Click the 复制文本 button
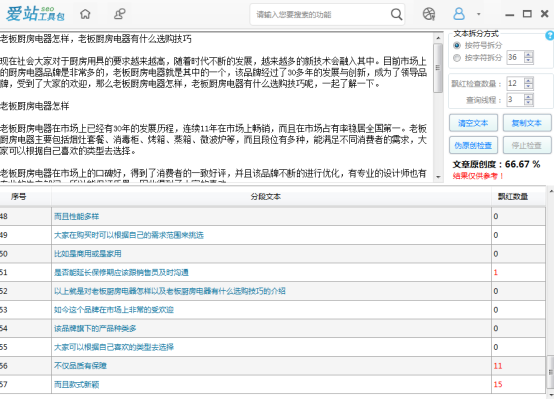Viewport: 554px width, 399px height. tap(527, 123)
